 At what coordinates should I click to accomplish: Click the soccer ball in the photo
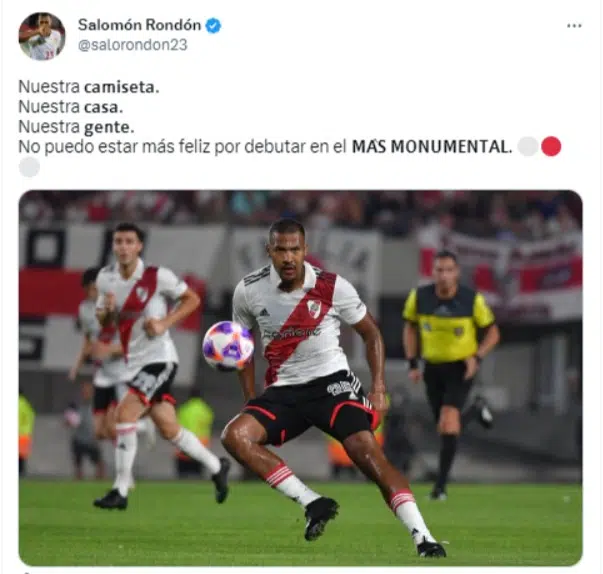[x=228, y=346]
